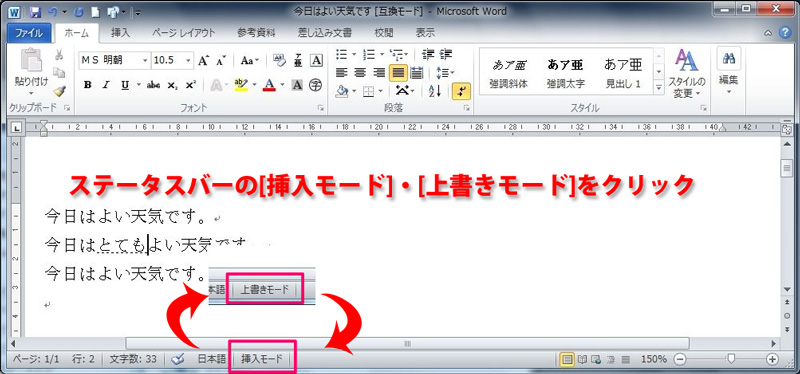
Task: Click the Character Shading icon
Action: (x=297, y=85)
